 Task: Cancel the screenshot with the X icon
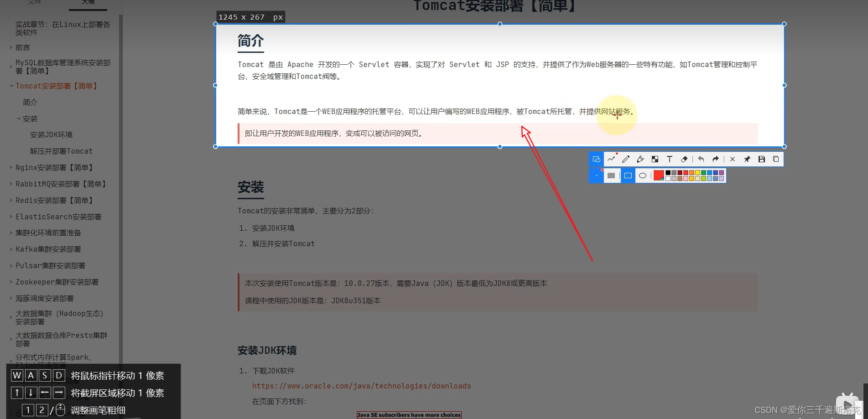[x=733, y=159]
